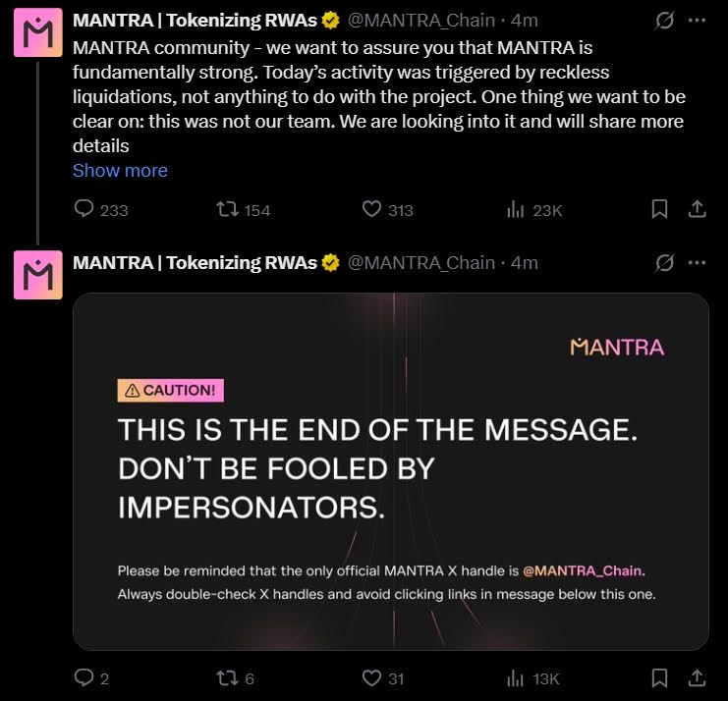Screen dimensions: 728x701
Task: Share the second MANTRA tweet
Action: coord(697,677)
